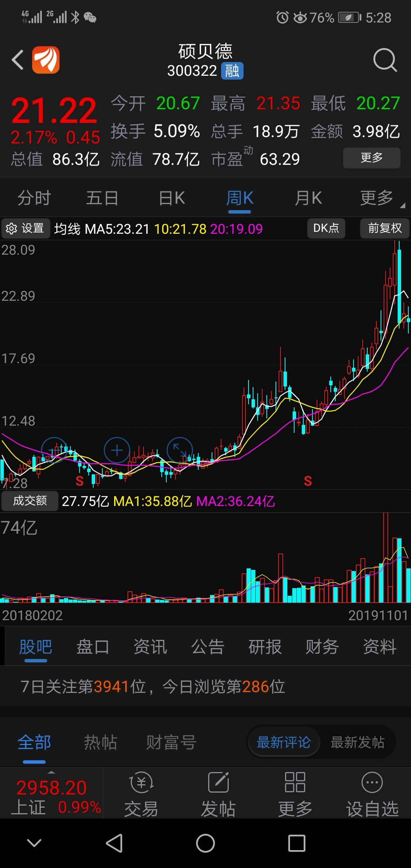Switch to 分时 chart tab
Viewport: 411px width, 868px height.
[x=34, y=198]
